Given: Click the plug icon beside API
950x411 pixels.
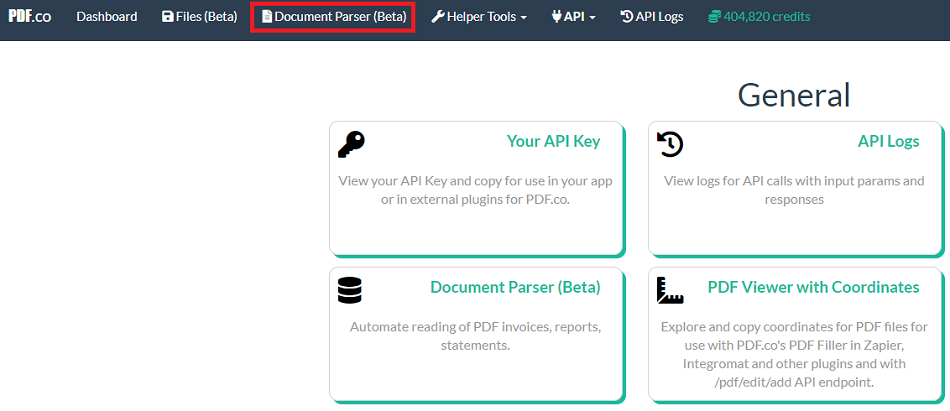Looking at the screenshot, I should (557, 17).
